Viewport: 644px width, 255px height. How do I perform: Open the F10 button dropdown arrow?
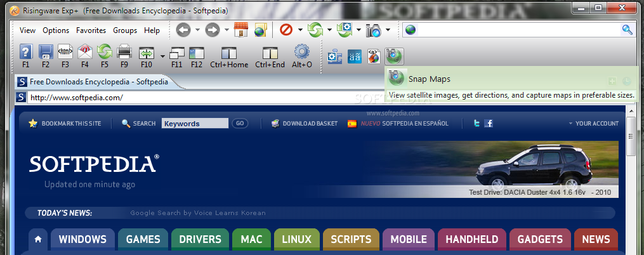point(162,56)
